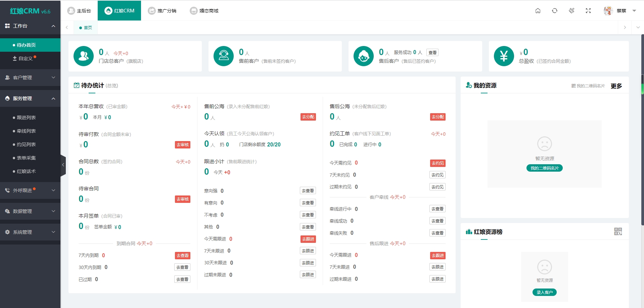Click 我的二维码名片 button in 我的资源 panel
The height and width of the screenshot is (308, 644).
click(544, 168)
